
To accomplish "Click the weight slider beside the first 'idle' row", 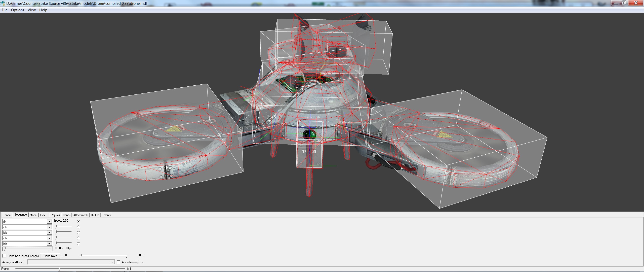I will pos(63,227).
